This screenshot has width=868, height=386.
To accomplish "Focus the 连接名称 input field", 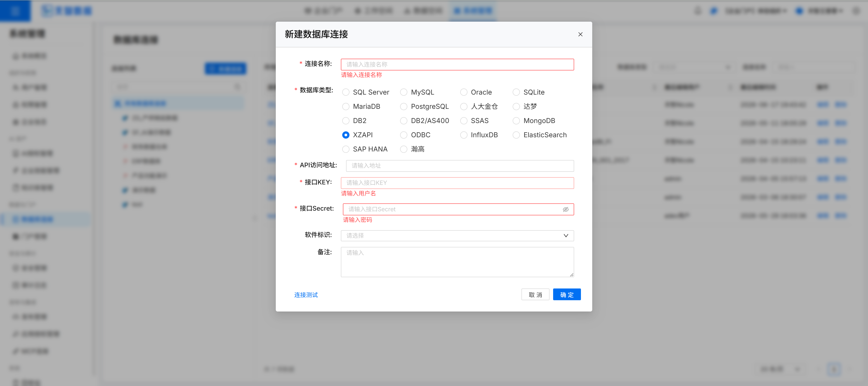I will pos(457,65).
